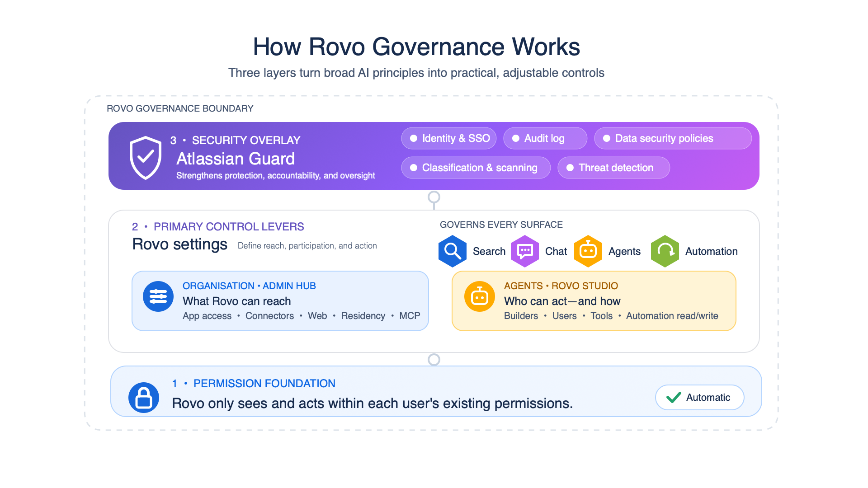
Task: Select the Classification & scanning pill
Action: (476, 168)
